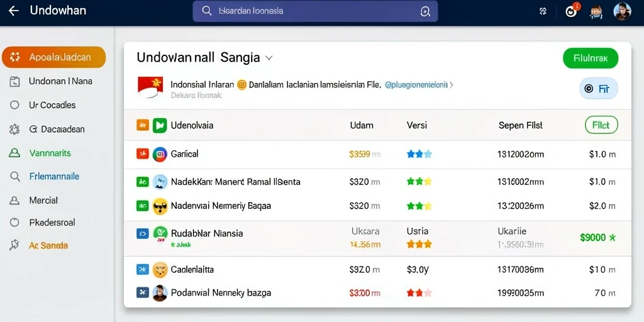The image size is (644, 322).
Task: Click the orange star rating in the Rudabhlar row
Action: (419, 245)
